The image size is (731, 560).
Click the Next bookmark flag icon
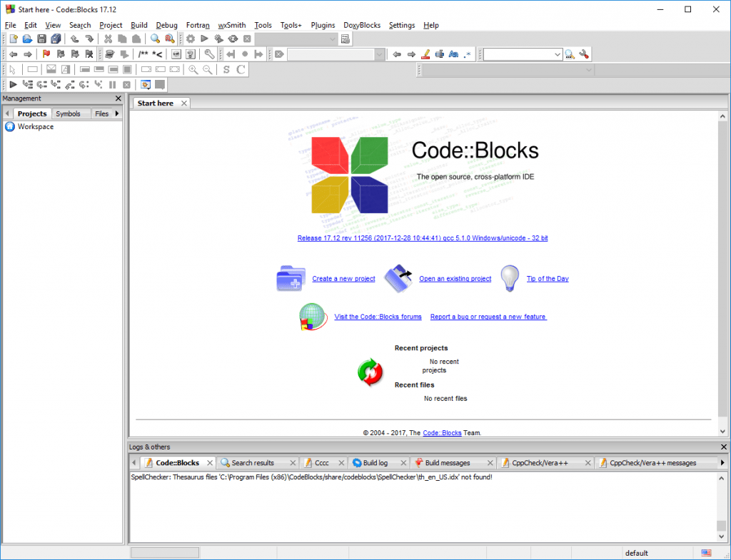click(74, 54)
